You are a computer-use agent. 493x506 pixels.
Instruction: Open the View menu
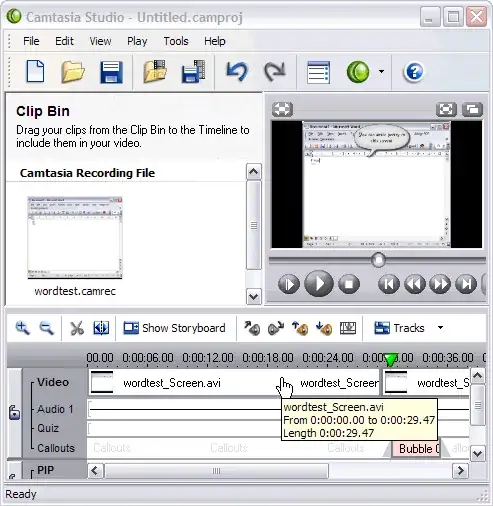click(100, 41)
